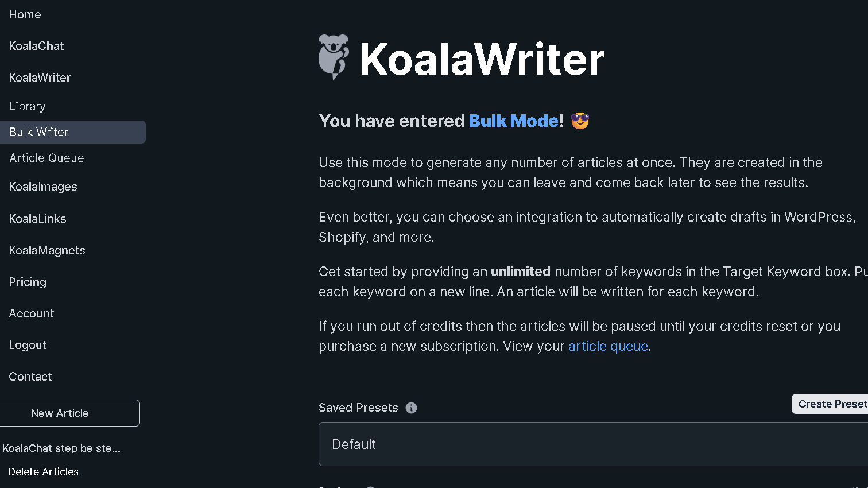Open your Account settings
This screenshot has height=488, width=868.
pyautogui.click(x=31, y=313)
